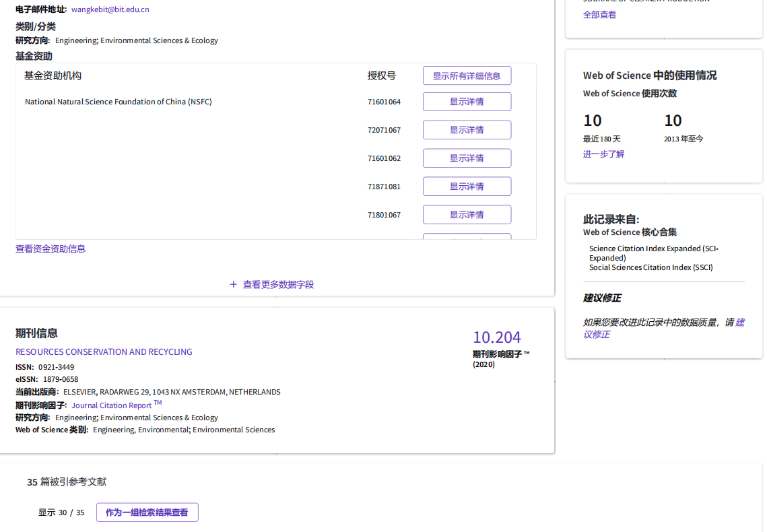Viewport: 767px width, 532px height.
Task: Open the Journal Citation Report link
Action: coord(112,405)
